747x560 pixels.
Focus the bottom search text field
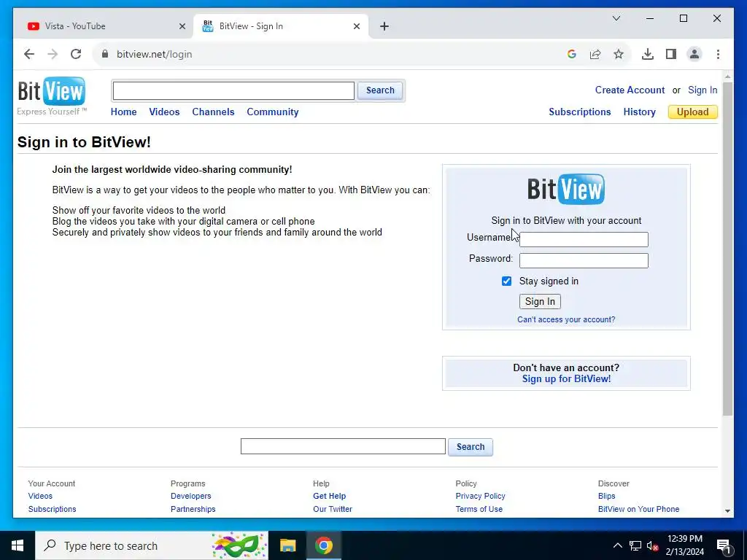point(343,446)
